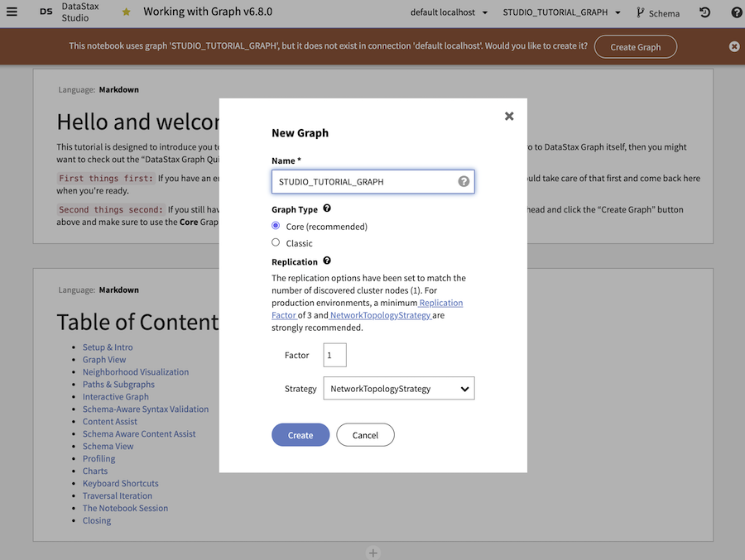Image resolution: width=745 pixels, height=560 pixels.
Task: Open the Setup & Intro link
Action: tap(108, 347)
